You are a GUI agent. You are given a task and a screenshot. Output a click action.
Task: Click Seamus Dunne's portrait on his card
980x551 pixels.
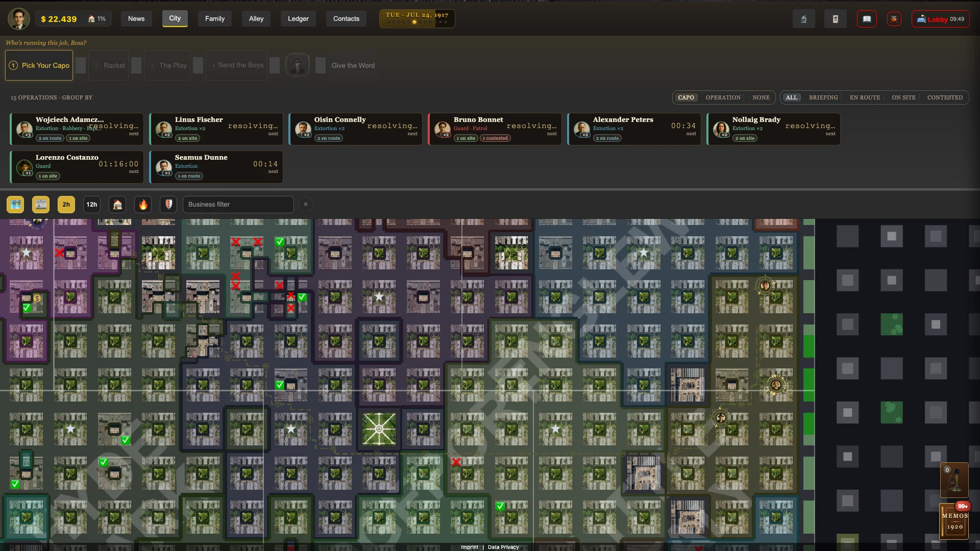tap(164, 167)
